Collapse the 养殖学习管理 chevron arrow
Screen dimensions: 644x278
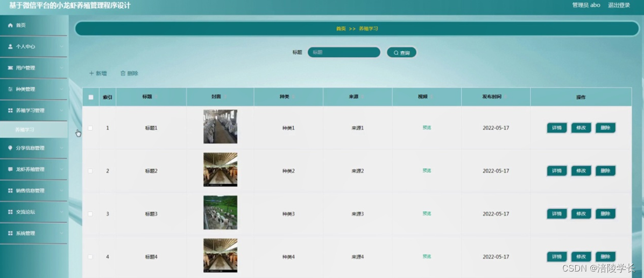(62, 110)
